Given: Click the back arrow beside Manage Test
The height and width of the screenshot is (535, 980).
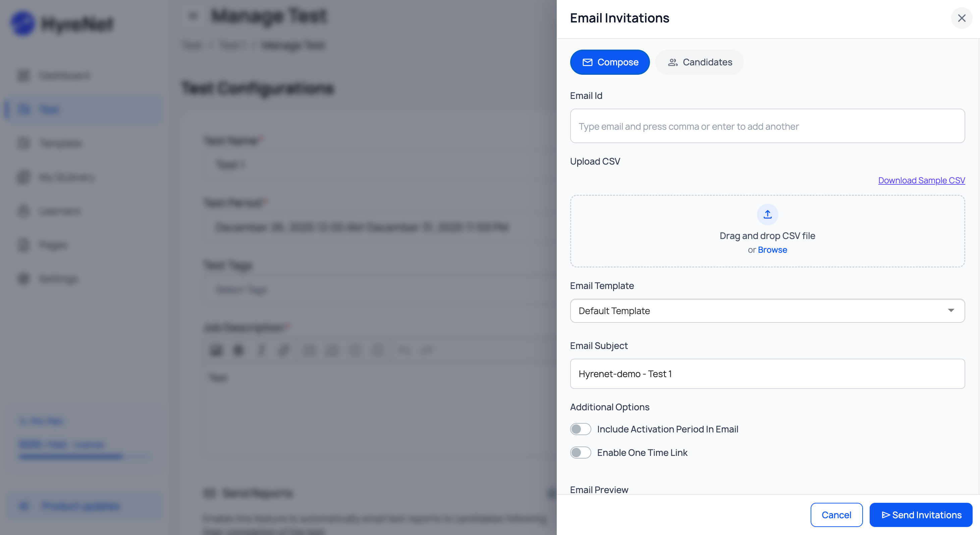Looking at the screenshot, I should coord(193,16).
